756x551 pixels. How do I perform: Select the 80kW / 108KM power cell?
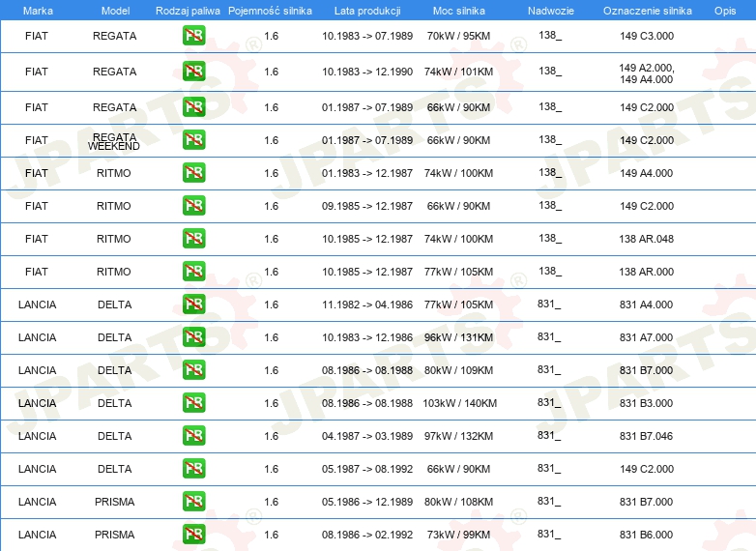[458, 502]
